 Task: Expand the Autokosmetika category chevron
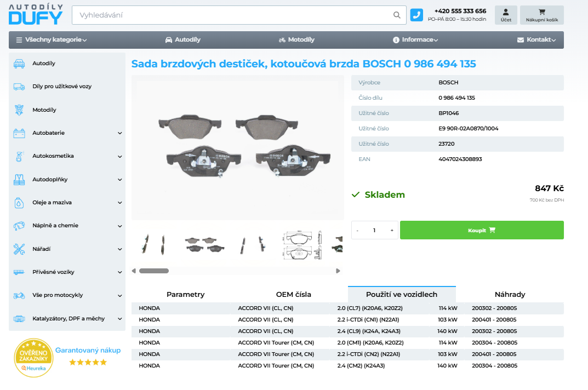pyautogui.click(x=120, y=157)
